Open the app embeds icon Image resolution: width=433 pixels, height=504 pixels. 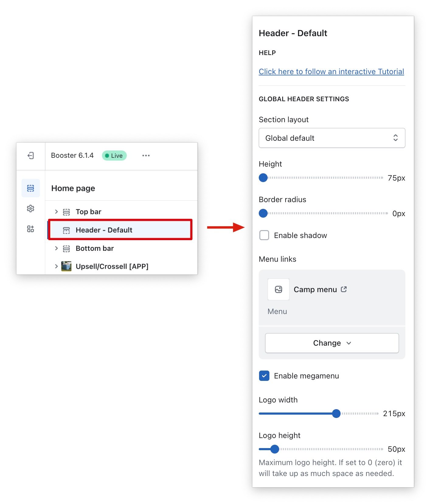click(30, 229)
